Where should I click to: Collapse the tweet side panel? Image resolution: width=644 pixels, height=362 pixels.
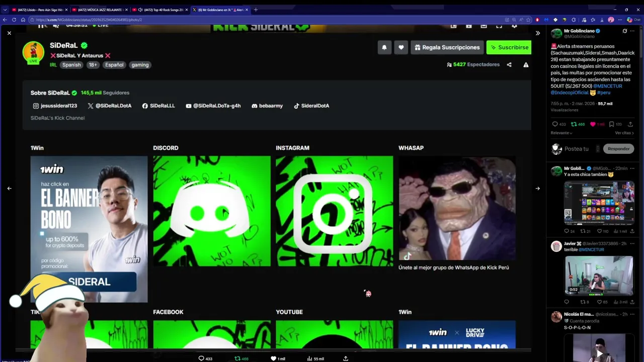537,33
